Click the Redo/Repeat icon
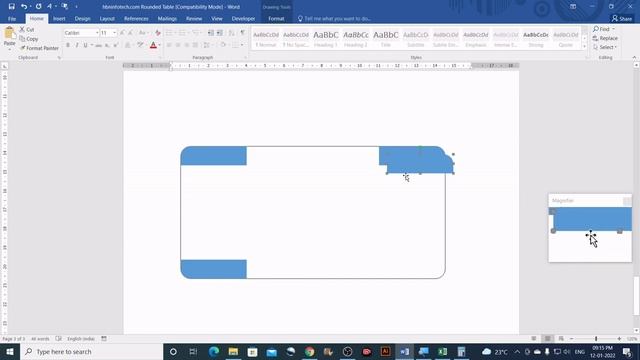The height and width of the screenshot is (360, 640). 38,7
